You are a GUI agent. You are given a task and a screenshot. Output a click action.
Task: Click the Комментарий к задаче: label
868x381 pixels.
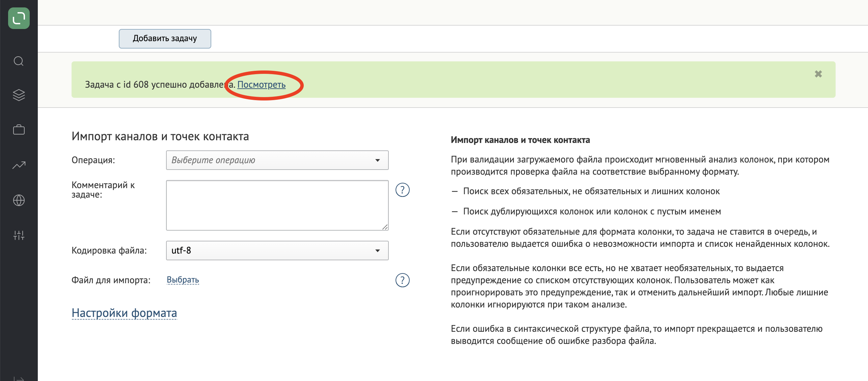click(x=103, y=189)
